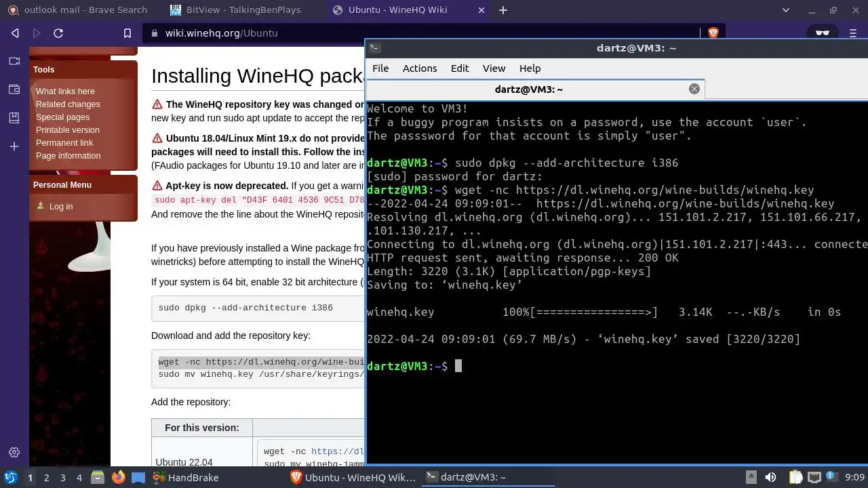Open the Page information link
Viewport: 868px width, 488px height.
click(x=68, y=156)
